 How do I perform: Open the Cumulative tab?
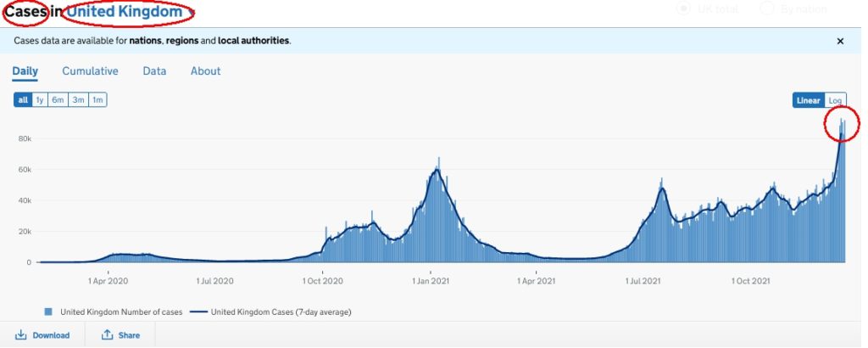(90, 71)
